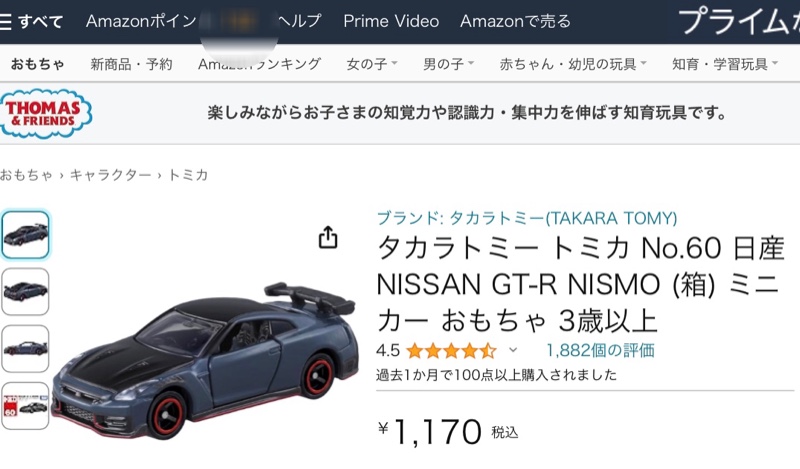Click the トミカ breadcrumb link

(x=188, y=175)
